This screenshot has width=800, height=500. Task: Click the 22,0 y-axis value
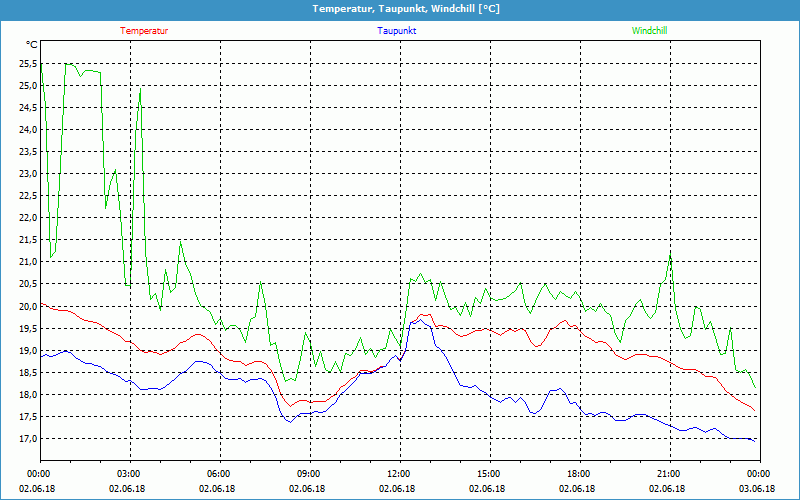(28, 218)
